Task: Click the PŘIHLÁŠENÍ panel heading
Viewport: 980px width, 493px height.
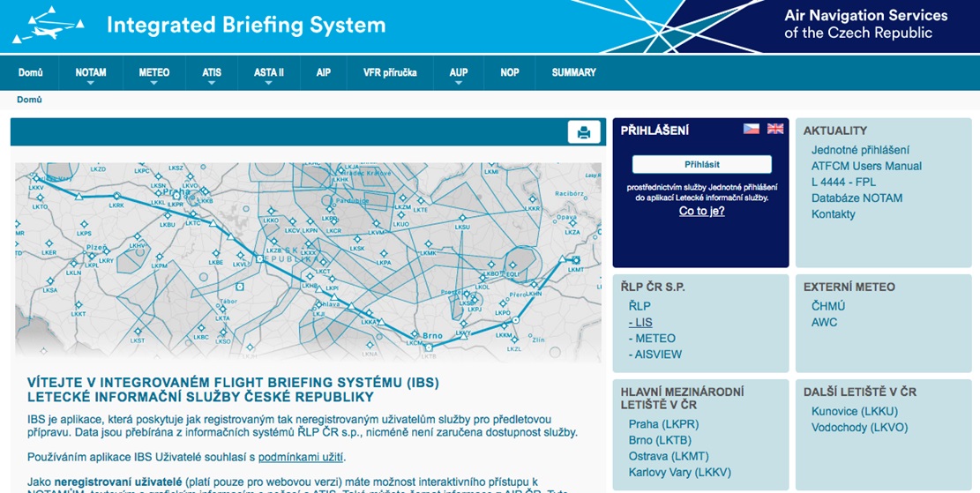Action: click(x=655, y=131)
